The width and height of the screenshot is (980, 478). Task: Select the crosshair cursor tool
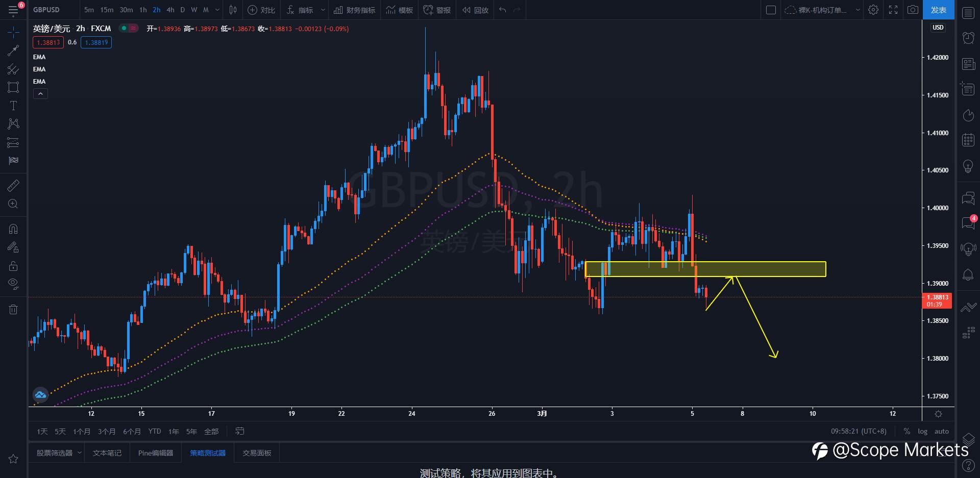[x=13, y=32]
